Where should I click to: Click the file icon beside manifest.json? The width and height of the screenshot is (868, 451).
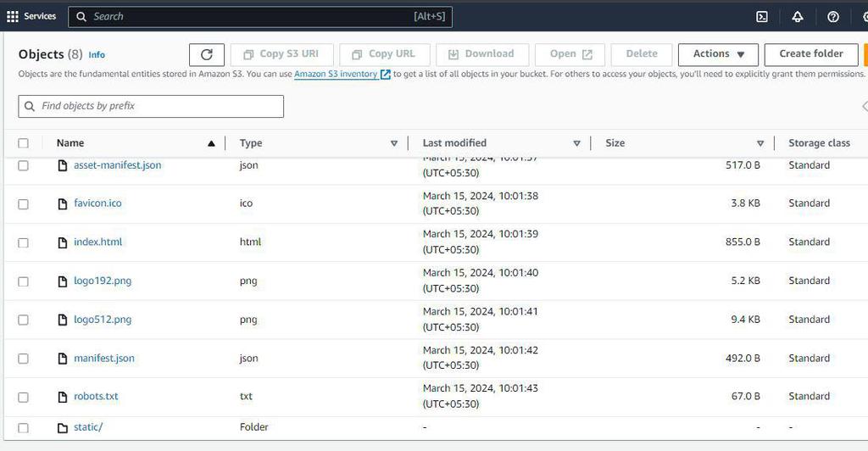pos(63,358)
